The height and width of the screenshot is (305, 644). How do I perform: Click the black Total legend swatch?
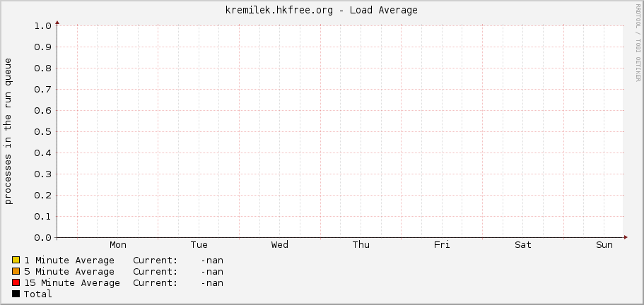pyautogui.click(x=16, y=294)
